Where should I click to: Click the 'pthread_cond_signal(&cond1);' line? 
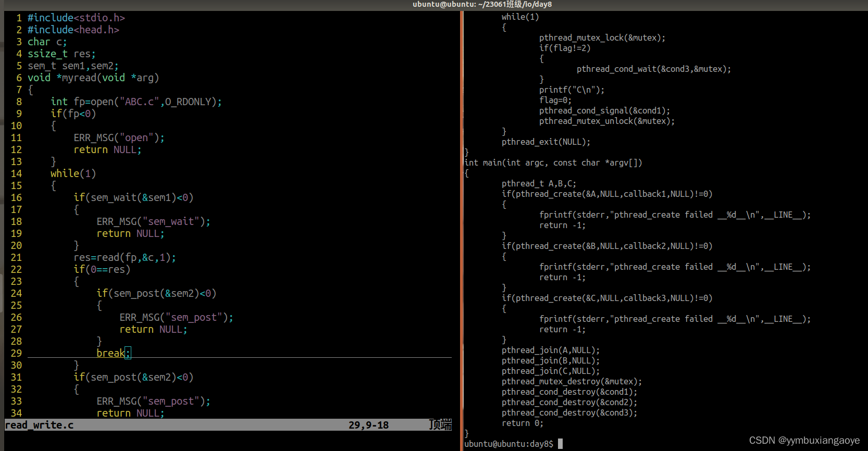[604, 110]
